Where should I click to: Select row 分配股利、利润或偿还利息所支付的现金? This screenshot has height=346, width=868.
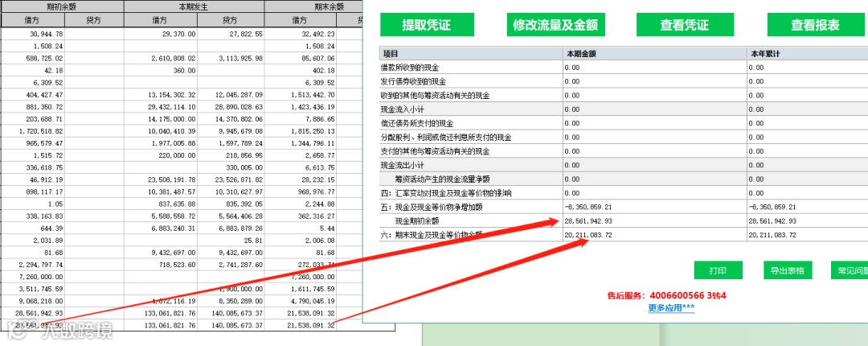(445, 137)
